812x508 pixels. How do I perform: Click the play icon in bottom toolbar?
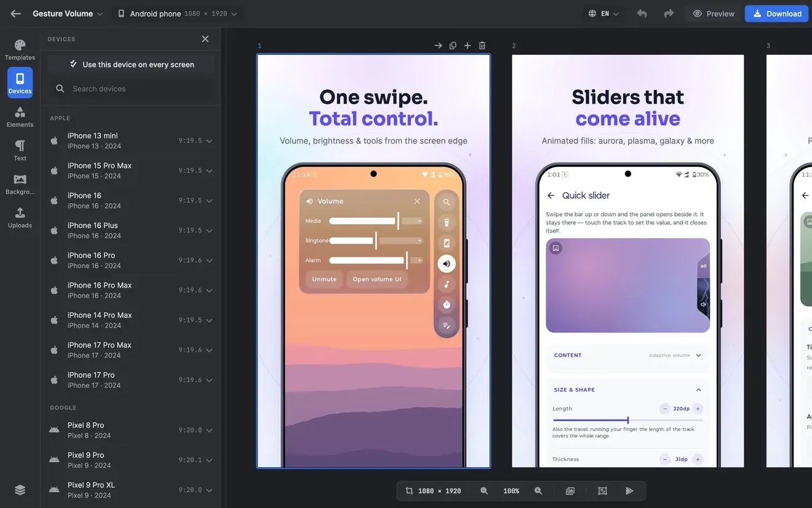click(x=629, y=491)
